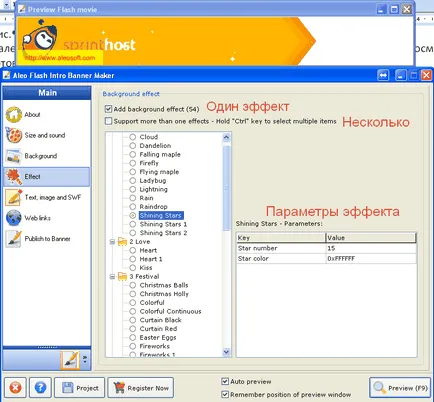Uncheck Add background effect (54)
Viewport: 434px width, 402px height.
point(108,109)
